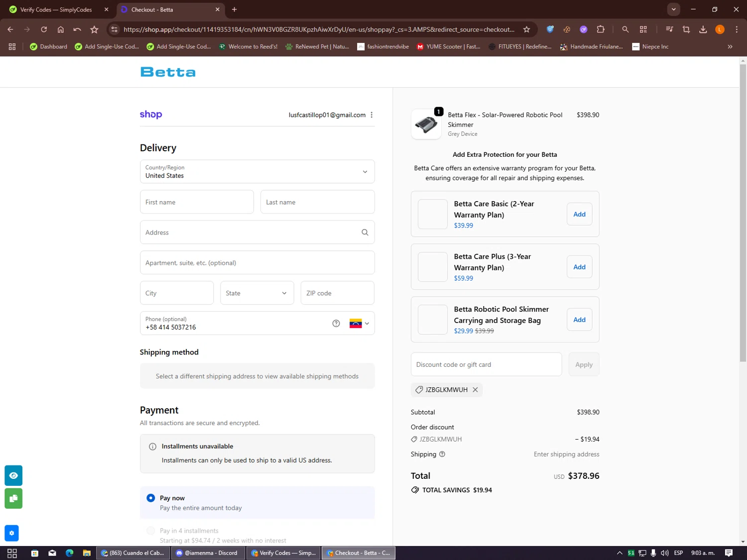747x560 pixels.
Task: Open site information icon in address bar
Action: pyautogui.click(x=115, y=29)
